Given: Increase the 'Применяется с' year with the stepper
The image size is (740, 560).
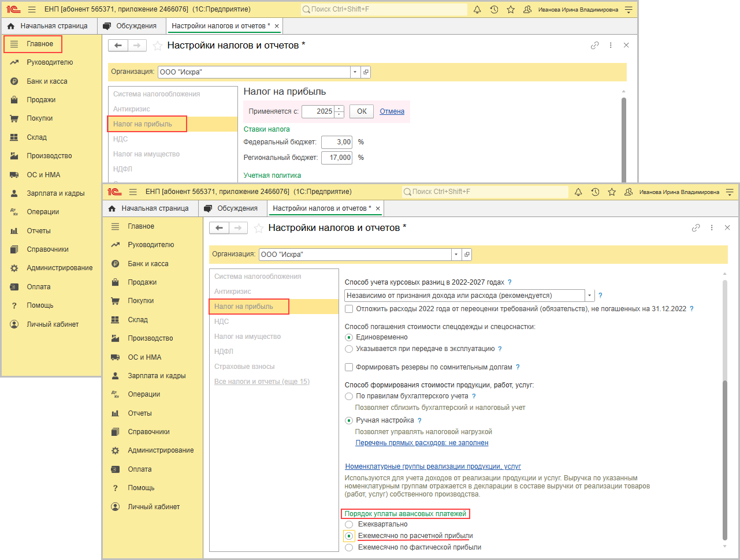Looking at the screenshot, I should tap(339, 109).
